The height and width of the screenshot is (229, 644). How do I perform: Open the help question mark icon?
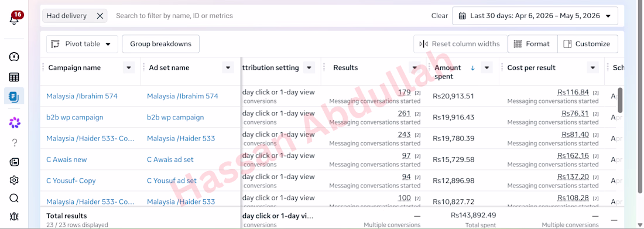coord(15,143)
